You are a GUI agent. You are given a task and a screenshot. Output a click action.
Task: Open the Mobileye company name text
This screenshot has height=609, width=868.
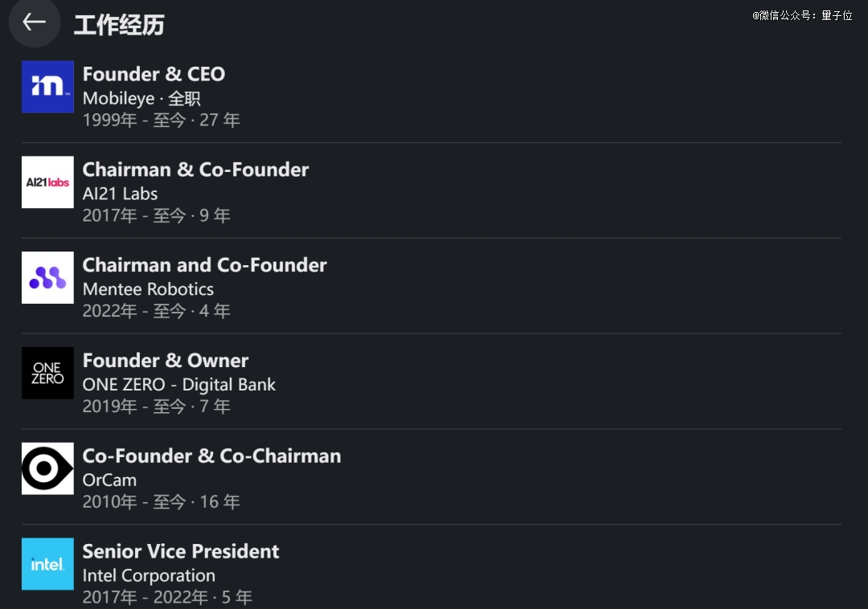pos(118,99)
